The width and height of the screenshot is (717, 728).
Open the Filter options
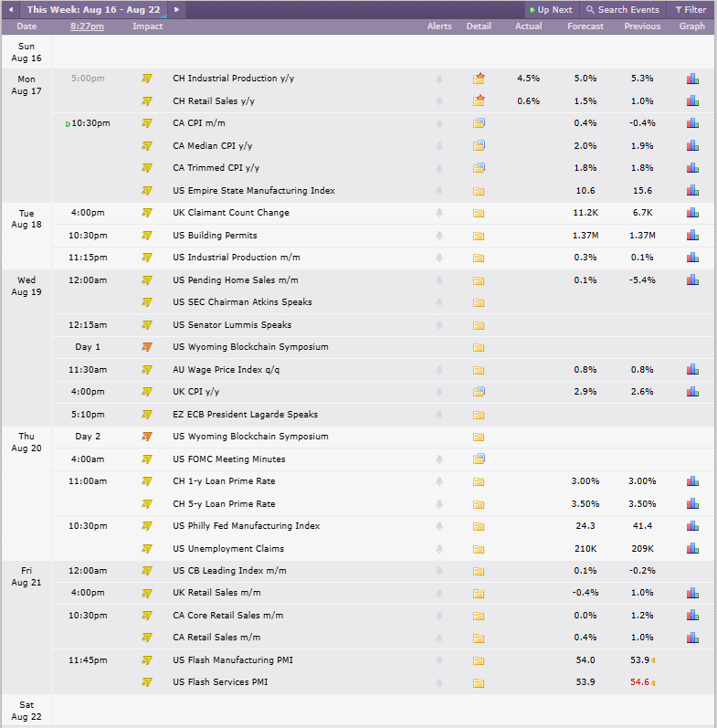click(x=691, y=9)
